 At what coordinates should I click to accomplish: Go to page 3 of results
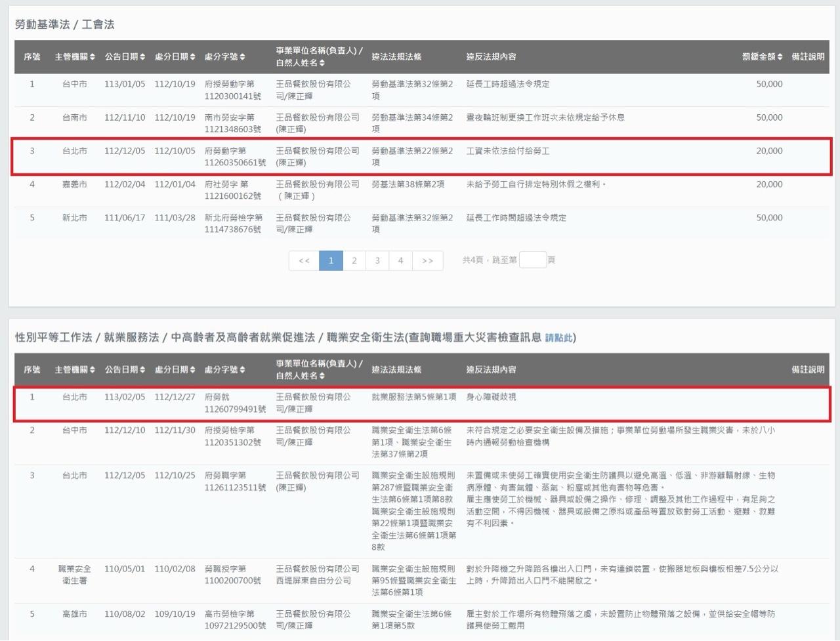[x=377, y=260]
